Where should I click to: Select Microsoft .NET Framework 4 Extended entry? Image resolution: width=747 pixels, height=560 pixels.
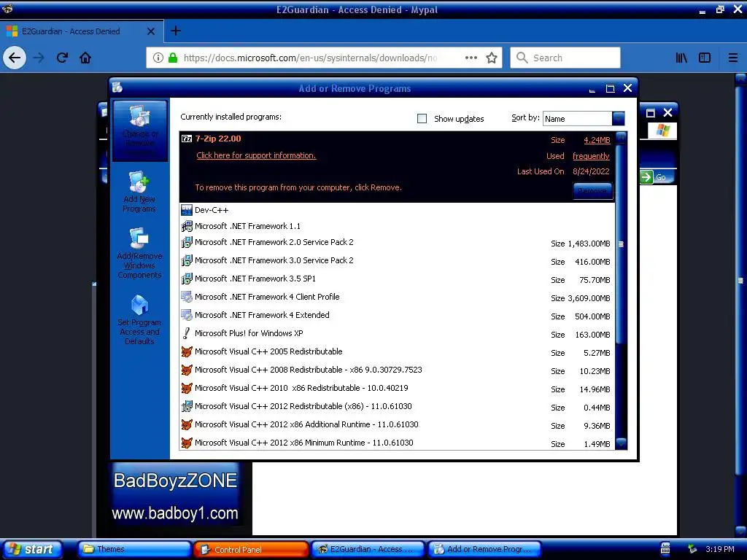point(398,315)
